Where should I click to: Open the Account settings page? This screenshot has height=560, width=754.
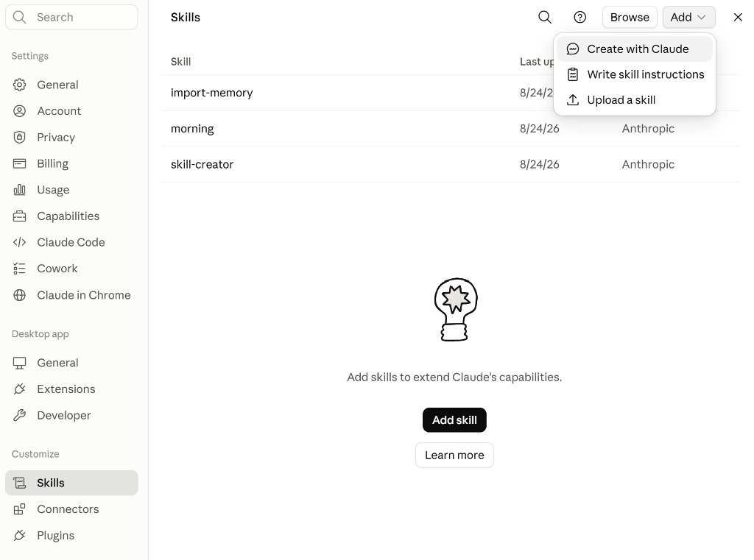coord(71,111)
